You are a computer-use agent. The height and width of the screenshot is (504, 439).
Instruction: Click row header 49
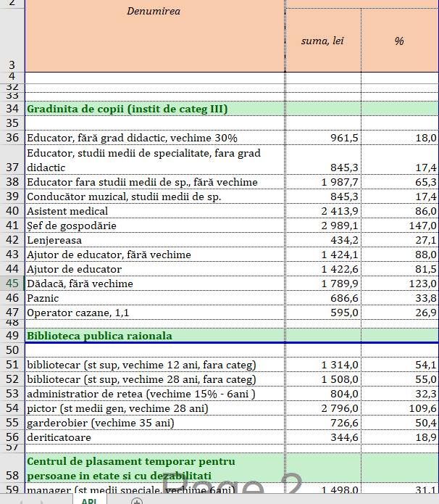(x=12, y=336)
